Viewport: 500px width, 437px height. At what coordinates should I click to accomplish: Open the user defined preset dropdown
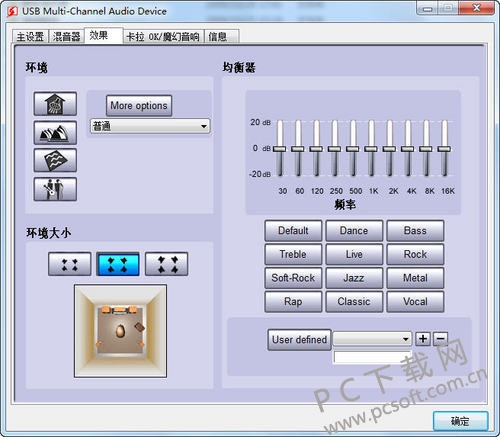pos(372,339)
